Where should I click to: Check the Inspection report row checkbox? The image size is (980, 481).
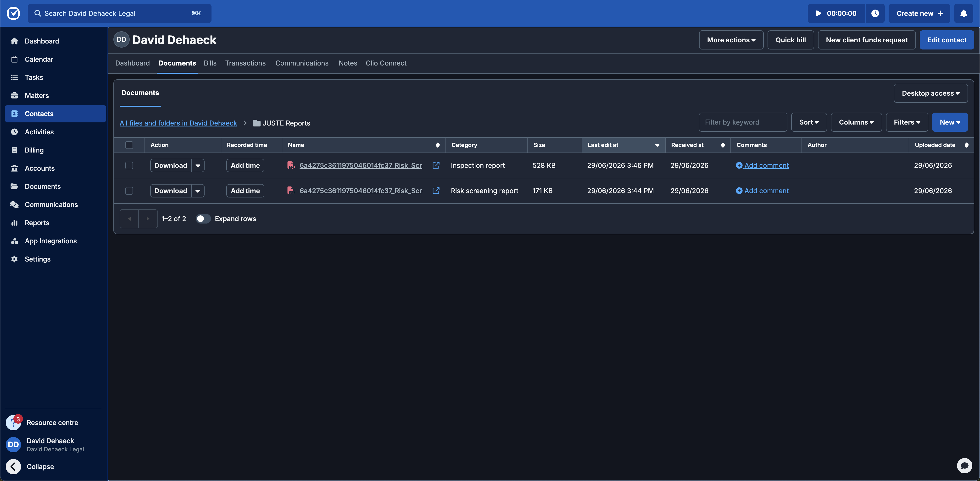tap(129, 165)
